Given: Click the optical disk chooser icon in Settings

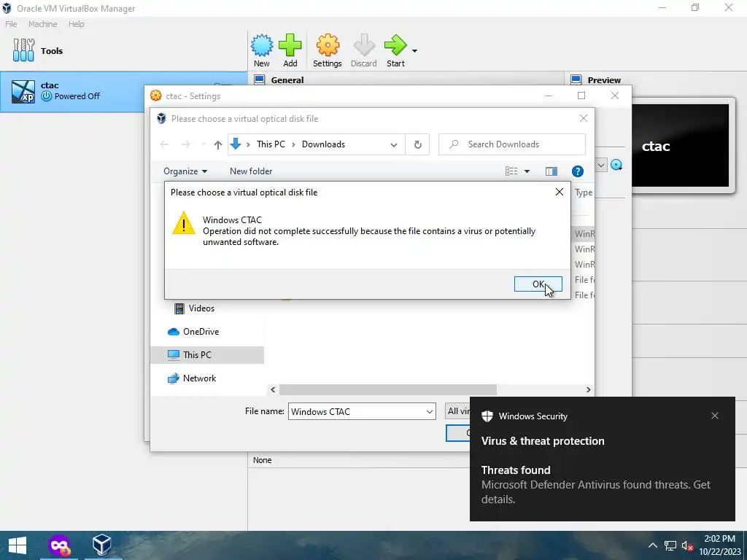Looking at the screenshot, I should tap(616, 165).
